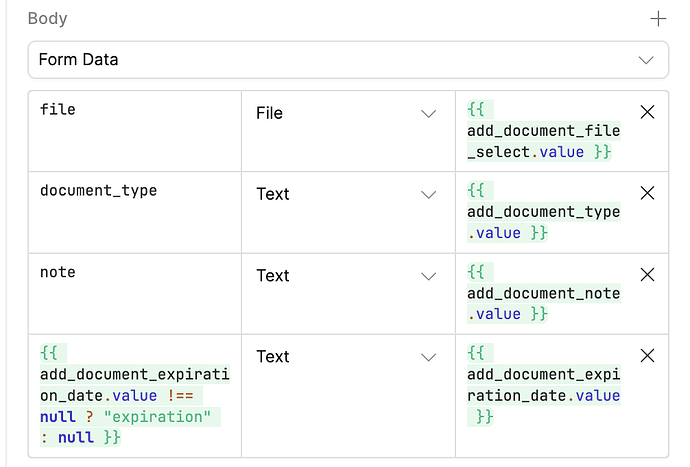Open the Form Data body type dropdown

click(x=348, y=60)
